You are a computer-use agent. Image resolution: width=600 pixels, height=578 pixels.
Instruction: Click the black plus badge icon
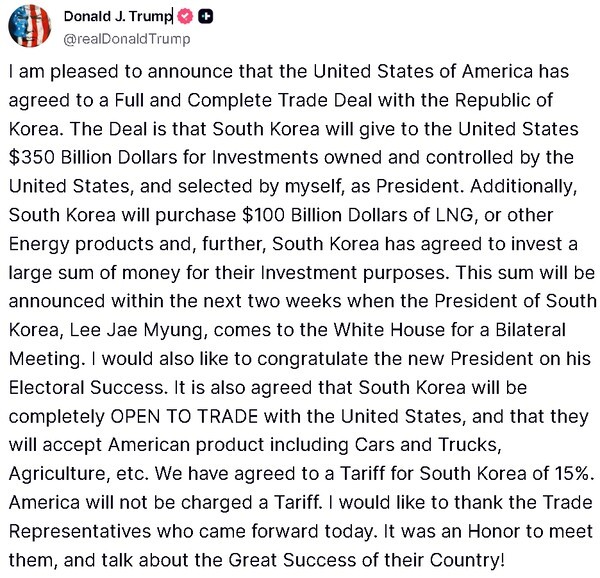pyautogui.click(x=205, y=17)
